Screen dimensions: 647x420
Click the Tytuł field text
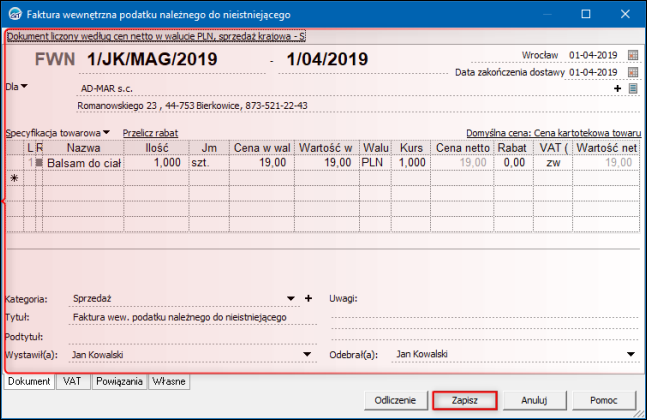click(x=179, y=317)
